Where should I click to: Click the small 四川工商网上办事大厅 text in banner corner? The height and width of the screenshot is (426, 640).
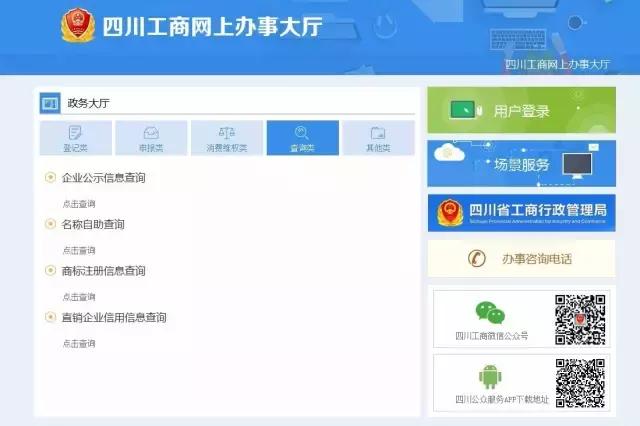click(558, 64)
